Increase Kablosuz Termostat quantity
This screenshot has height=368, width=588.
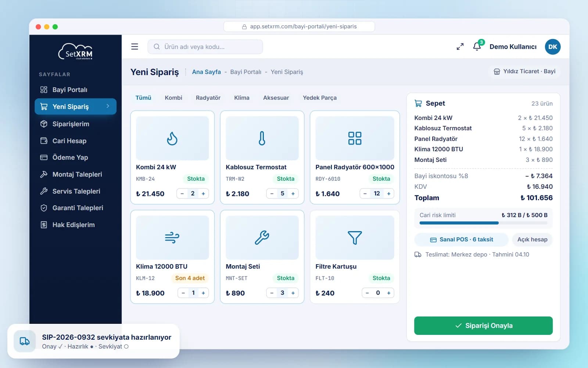293,194
